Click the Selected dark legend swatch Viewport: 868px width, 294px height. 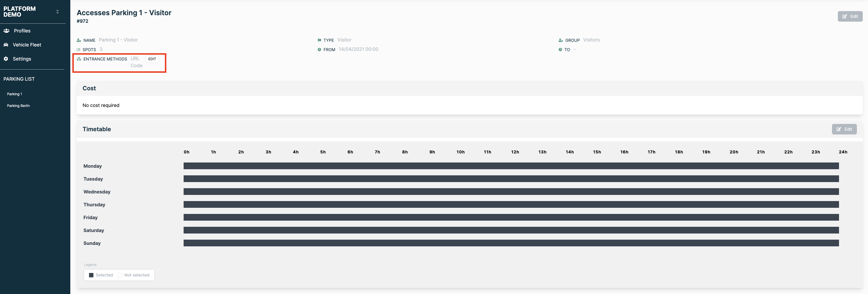[91, 275]
